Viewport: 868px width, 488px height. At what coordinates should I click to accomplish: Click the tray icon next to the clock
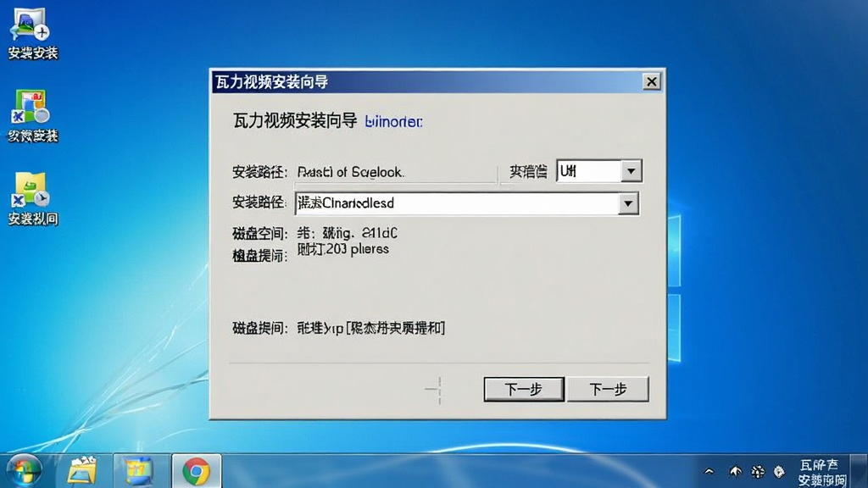[779, 471]
